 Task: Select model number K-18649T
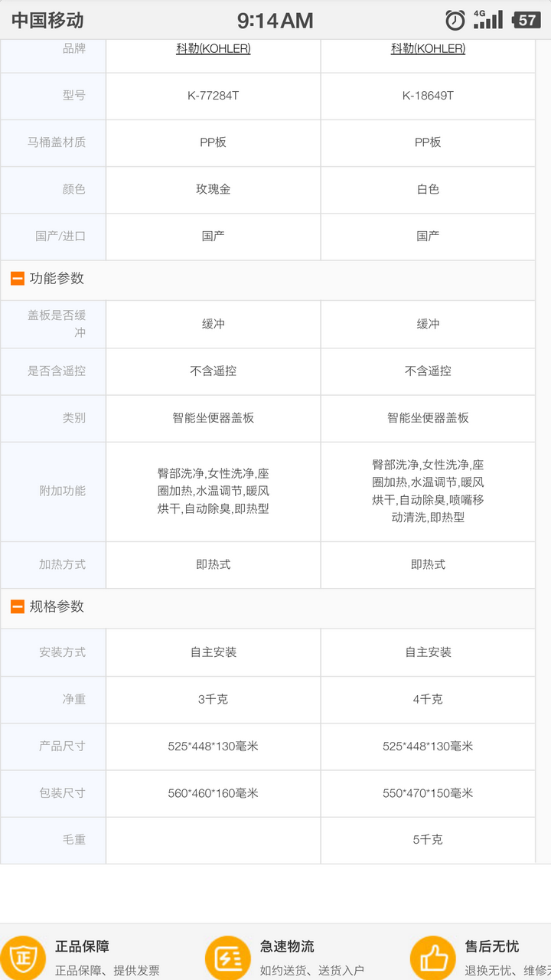(x=428, y=96)
